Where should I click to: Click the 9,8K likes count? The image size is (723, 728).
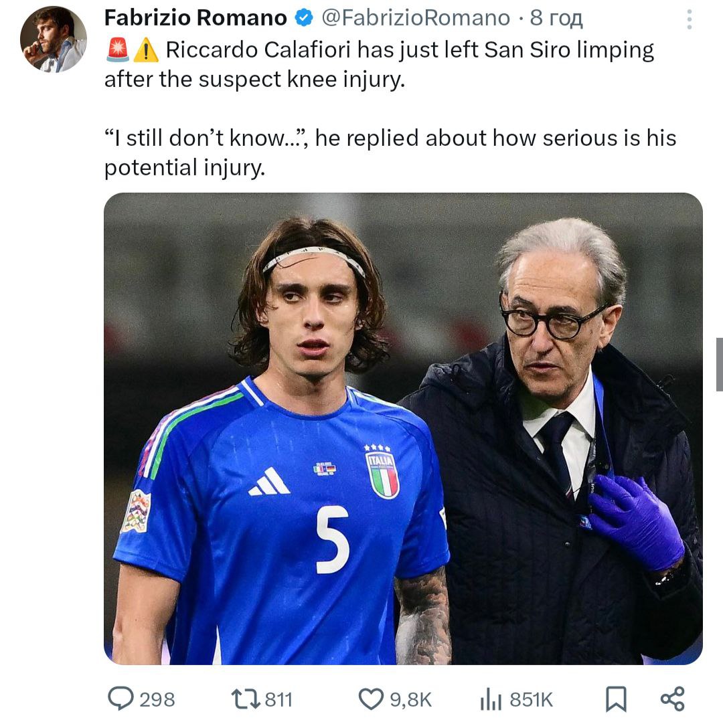(x=411, y=700)
